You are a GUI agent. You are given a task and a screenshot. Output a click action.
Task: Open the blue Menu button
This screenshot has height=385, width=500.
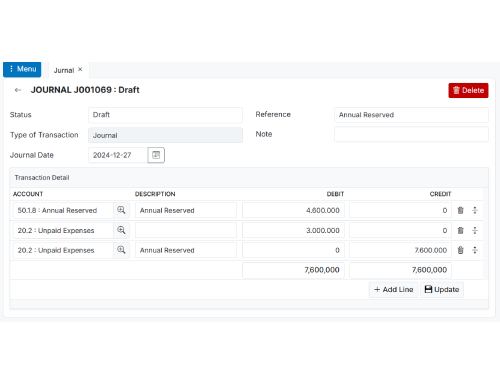[22, 69]
